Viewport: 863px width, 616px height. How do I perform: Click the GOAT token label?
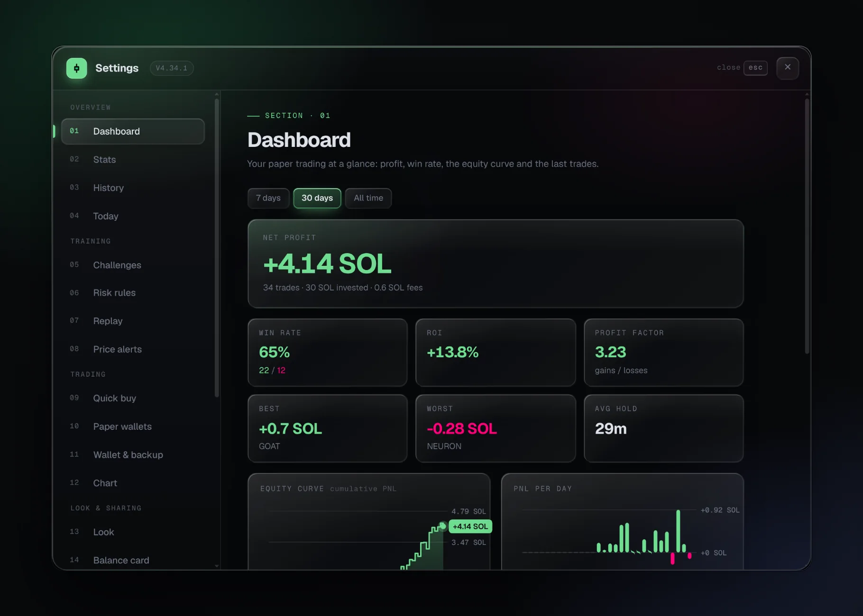point(269,446)
